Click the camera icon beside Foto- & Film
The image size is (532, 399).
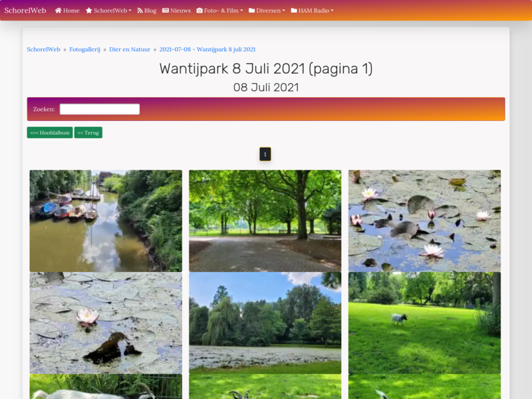click(199, 11)
